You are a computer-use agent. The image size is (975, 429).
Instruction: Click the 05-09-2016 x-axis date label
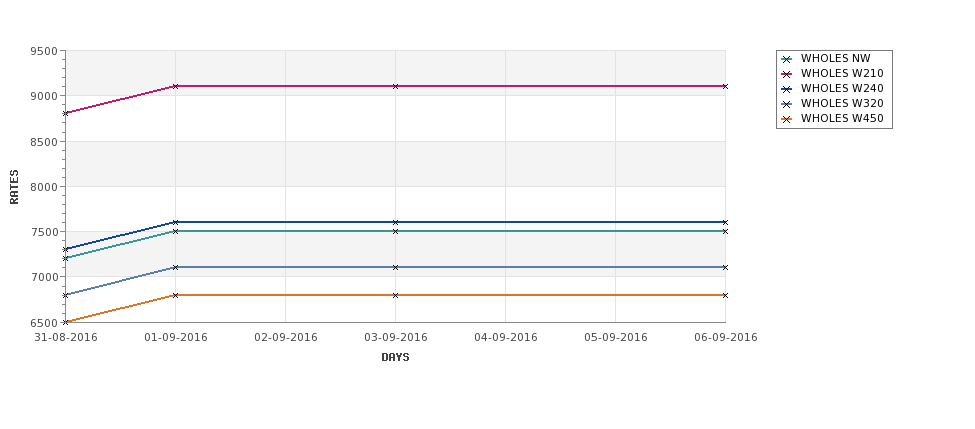pos(616,338)
